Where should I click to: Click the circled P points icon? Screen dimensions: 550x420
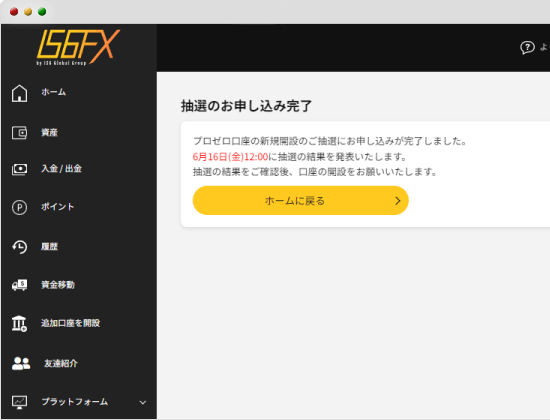[19, 207]
